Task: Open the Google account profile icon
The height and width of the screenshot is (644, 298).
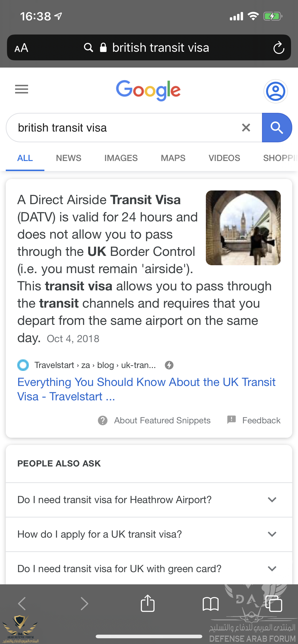Action: (x=275, y=91)
